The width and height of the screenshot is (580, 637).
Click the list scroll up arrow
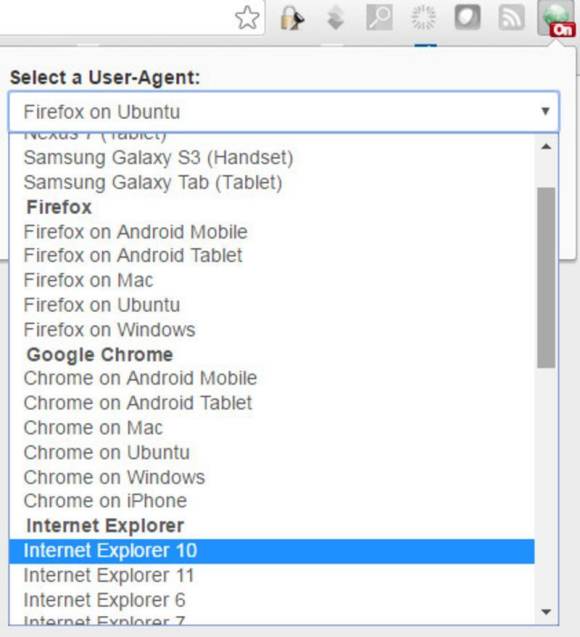tap(546, 147)
